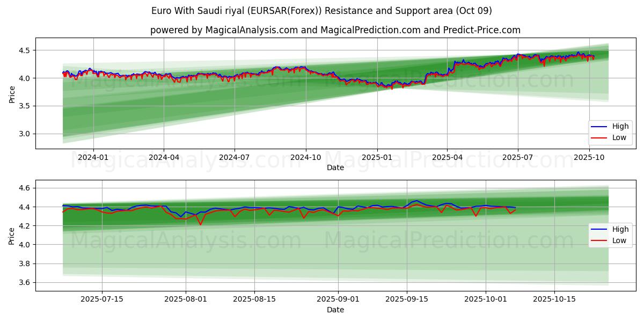Click the Date axis label under bottom chart
The height and width of the screenshot is (322, 644).
coord(335,310)
